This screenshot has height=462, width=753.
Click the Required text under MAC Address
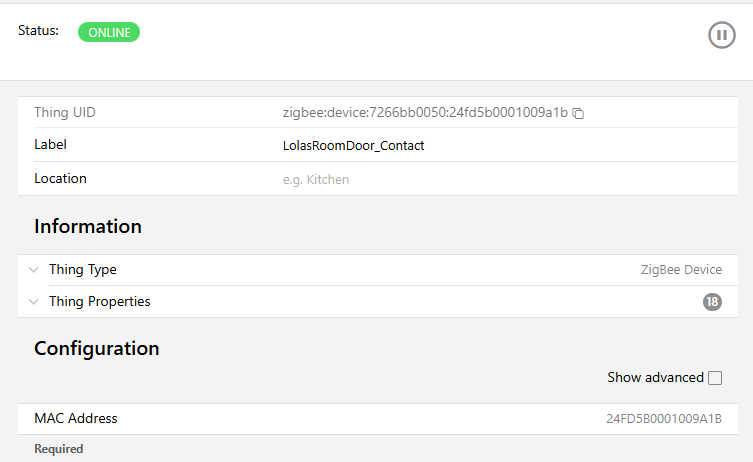point(59,449)
